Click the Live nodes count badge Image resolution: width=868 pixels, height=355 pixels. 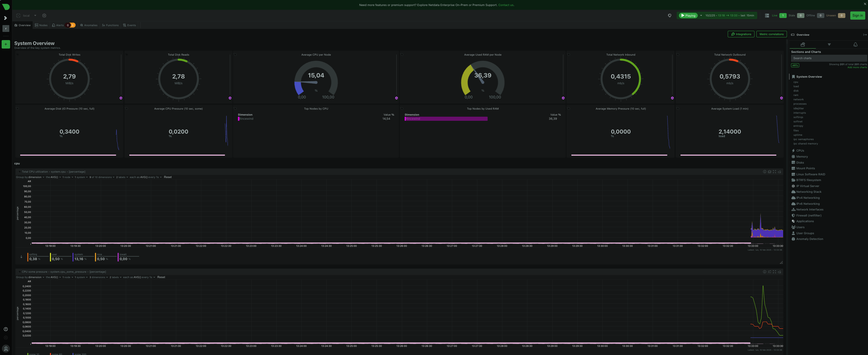pos(783,16)
